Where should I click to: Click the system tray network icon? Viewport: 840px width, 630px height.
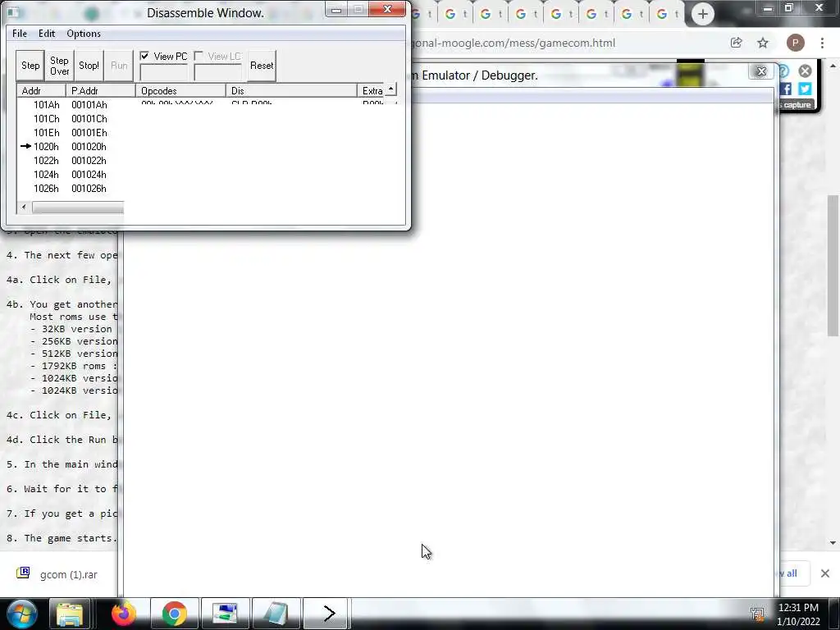tap(757, 614)
